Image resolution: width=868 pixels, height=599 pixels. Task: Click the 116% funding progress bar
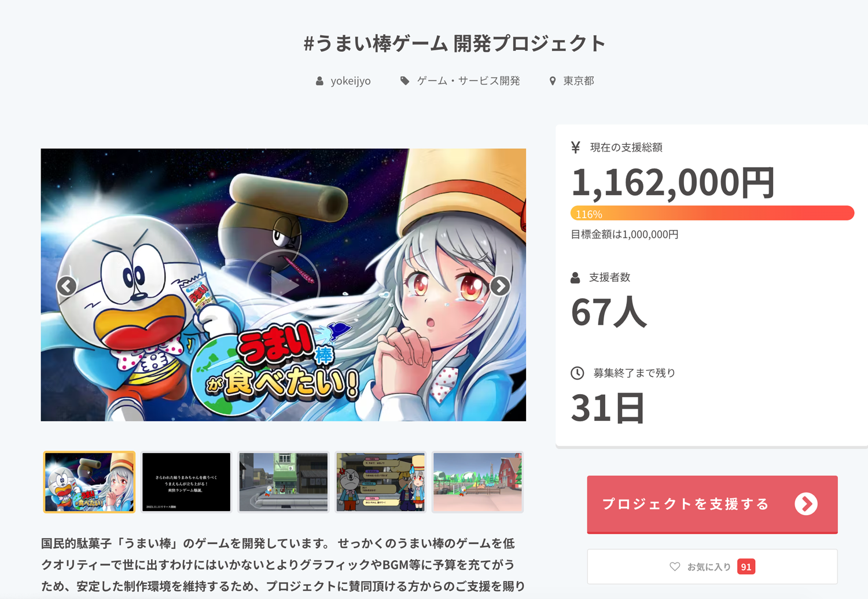click(712, 213)
